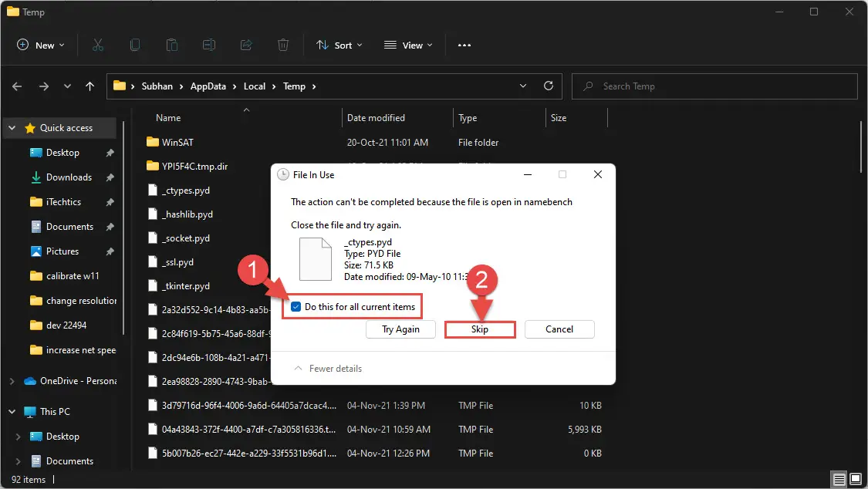Click the large file icon in the dialog
Screen dimensions: 868x489
coord(316,259)
